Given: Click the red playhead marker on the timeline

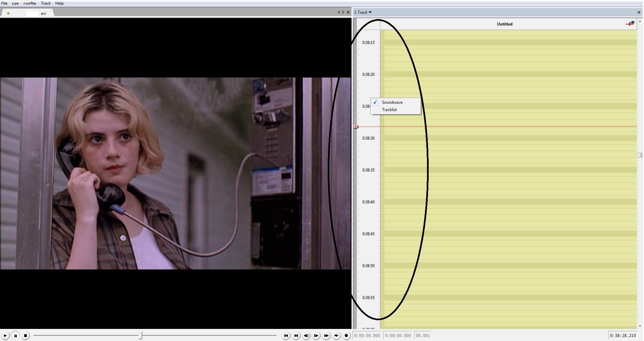Looking at the screenshot, I should [356, 127].
